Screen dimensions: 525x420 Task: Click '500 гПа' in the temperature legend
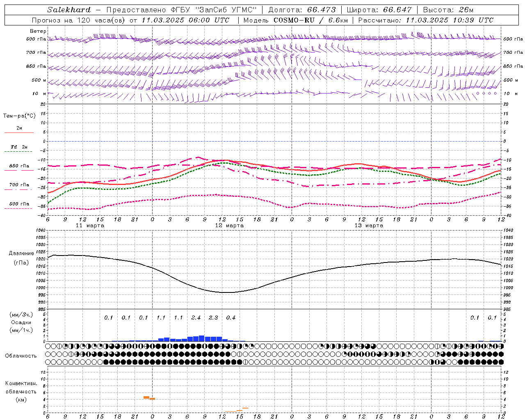click(19, 204)
